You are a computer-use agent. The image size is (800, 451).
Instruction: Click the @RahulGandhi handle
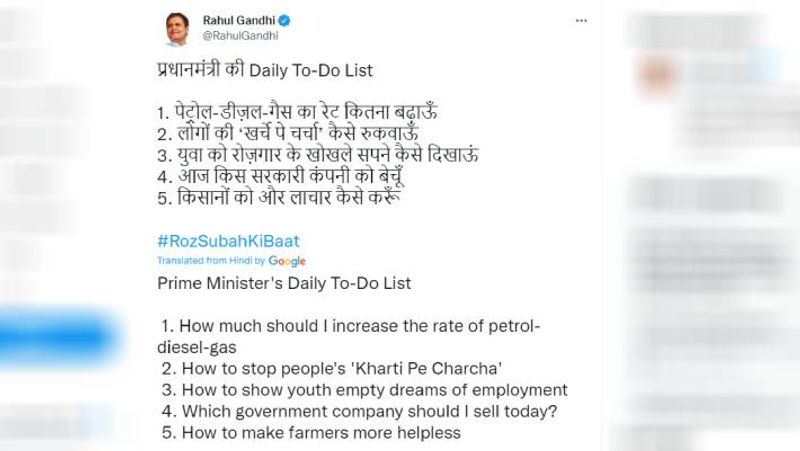click(x=236, y=36)
